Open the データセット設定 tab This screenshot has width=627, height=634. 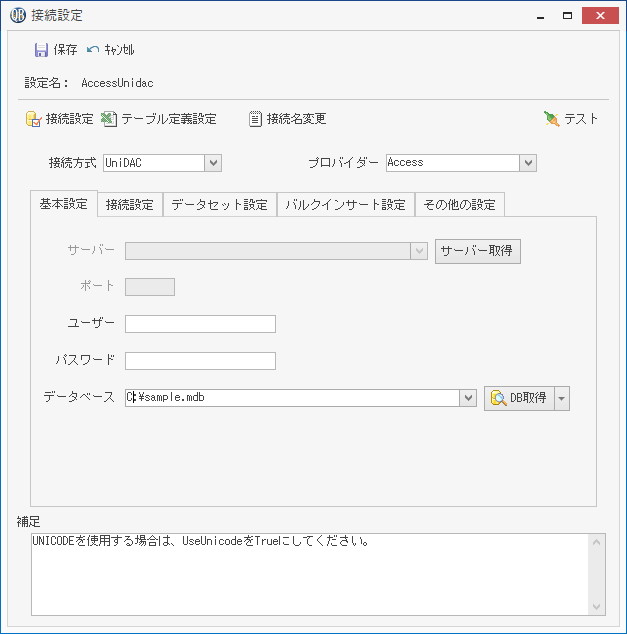point(220,205)
